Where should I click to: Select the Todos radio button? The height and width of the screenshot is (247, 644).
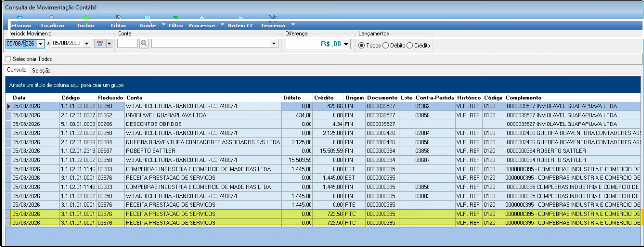[362, 45]
